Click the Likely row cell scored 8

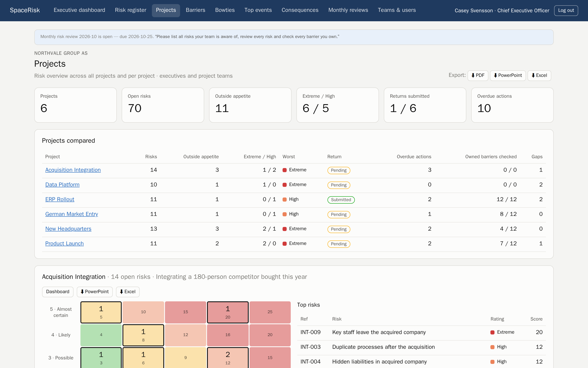143,335
